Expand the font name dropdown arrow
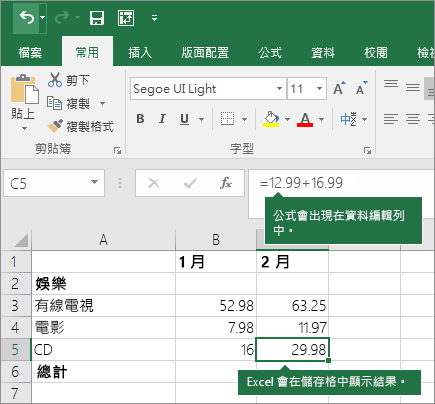 tap(280, 89)
